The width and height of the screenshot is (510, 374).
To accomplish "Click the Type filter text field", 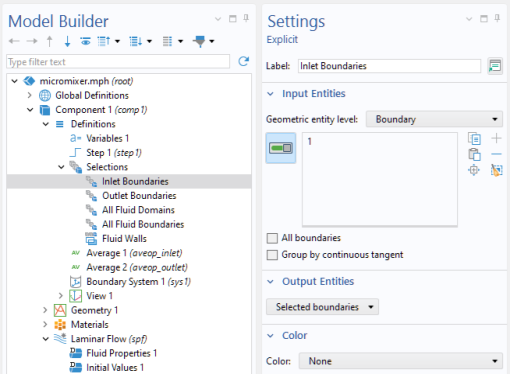I will click(118, 62).
